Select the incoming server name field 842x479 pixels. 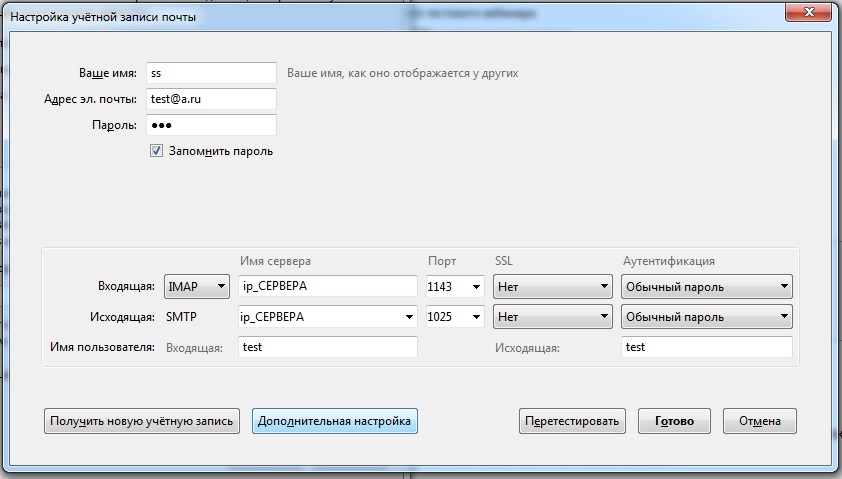[328, 287]
